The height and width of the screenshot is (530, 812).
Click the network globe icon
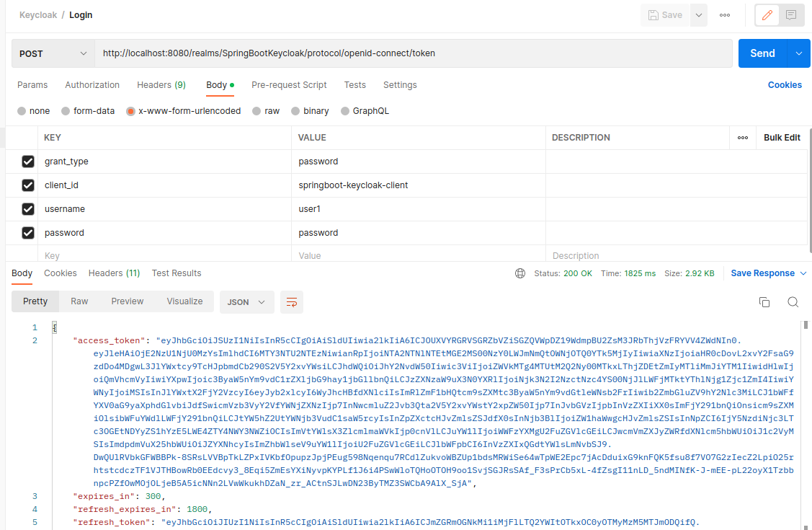[x=520, y=273]
